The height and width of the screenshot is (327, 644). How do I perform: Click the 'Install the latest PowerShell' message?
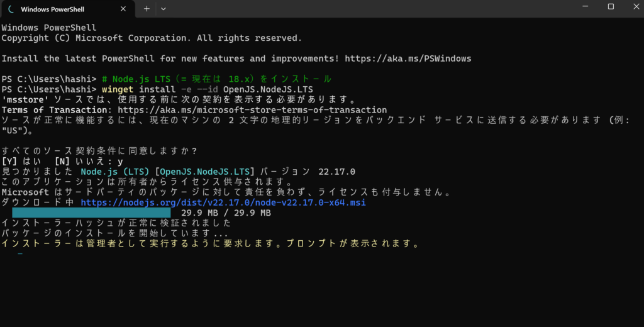170,58
